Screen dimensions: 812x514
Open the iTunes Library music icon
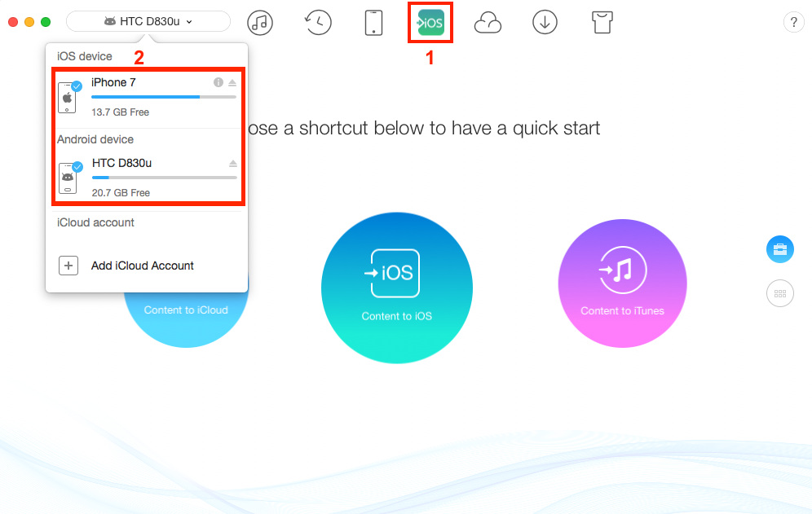(259, 22)
